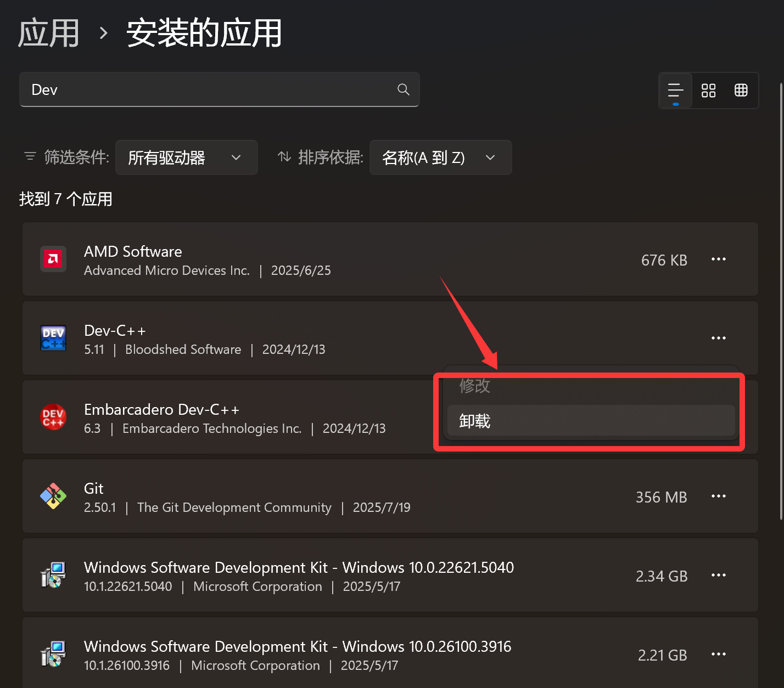Viewport: 784px width, 688px height.
Task: Click the 356 MB size value
Action: [662, 497]
